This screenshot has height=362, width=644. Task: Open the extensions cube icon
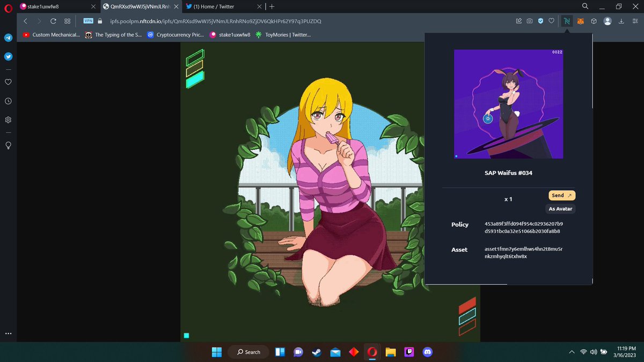point(594,21)
